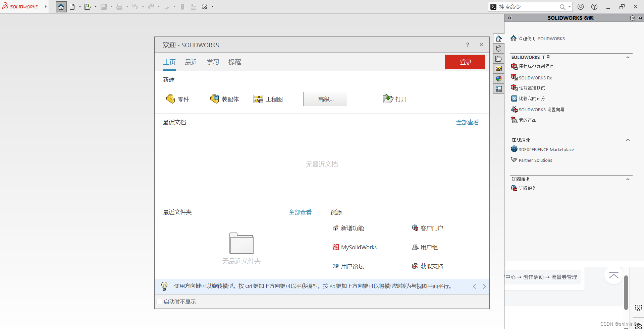This screenshot has height=329, width=644.
Task: Show the next tip arrow
Action: click(484, 286)
